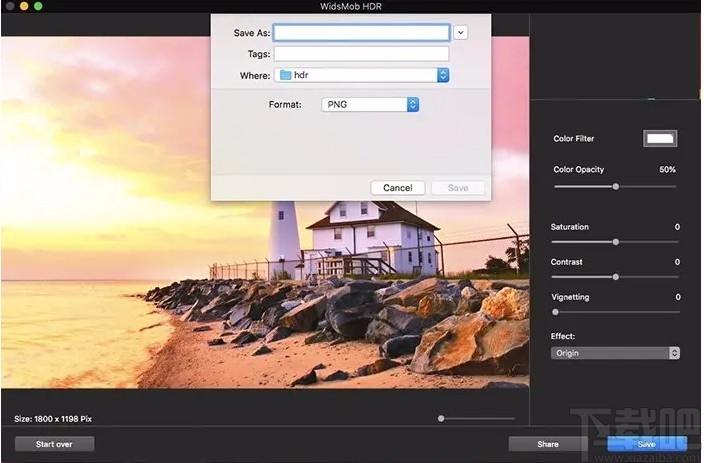Click the Start over button
The width and height of the screenshot is (704, 463).
click(54, 444)
